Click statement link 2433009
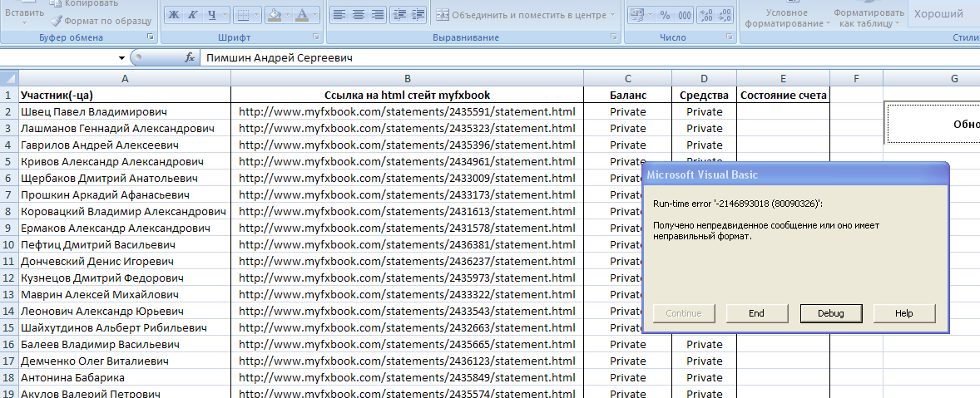 [x=407, y=178]
